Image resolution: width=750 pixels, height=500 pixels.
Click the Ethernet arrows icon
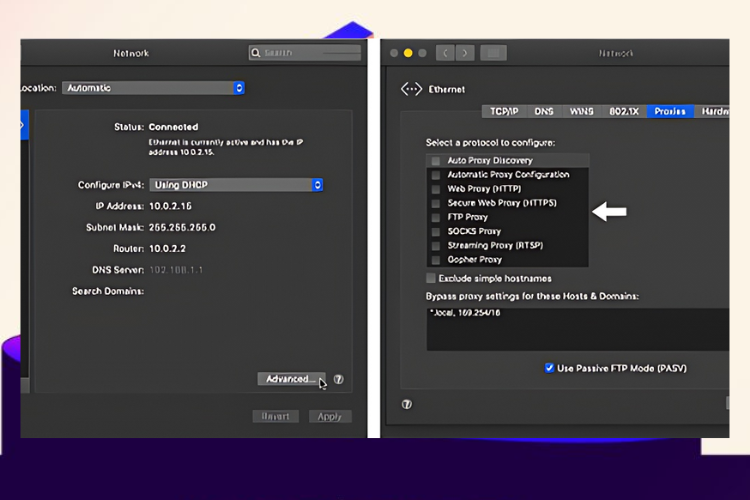(x=411, y=89)
